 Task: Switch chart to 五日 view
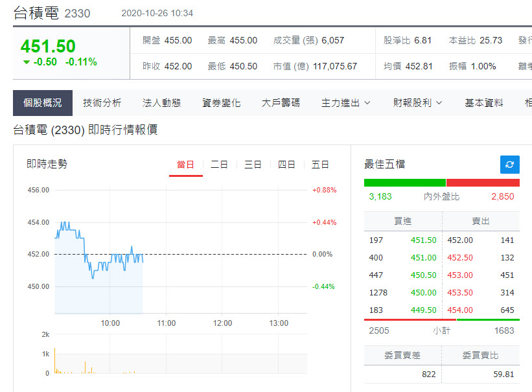point(320,165)
